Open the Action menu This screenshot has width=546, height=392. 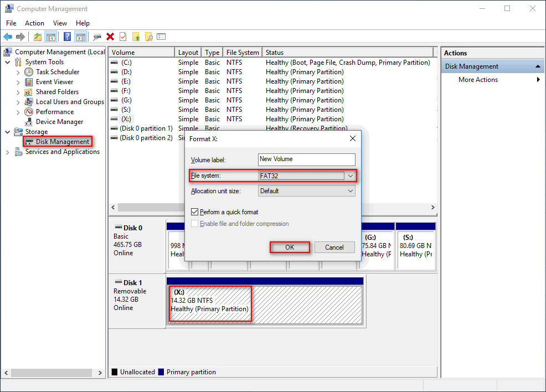tap(34, 23)
